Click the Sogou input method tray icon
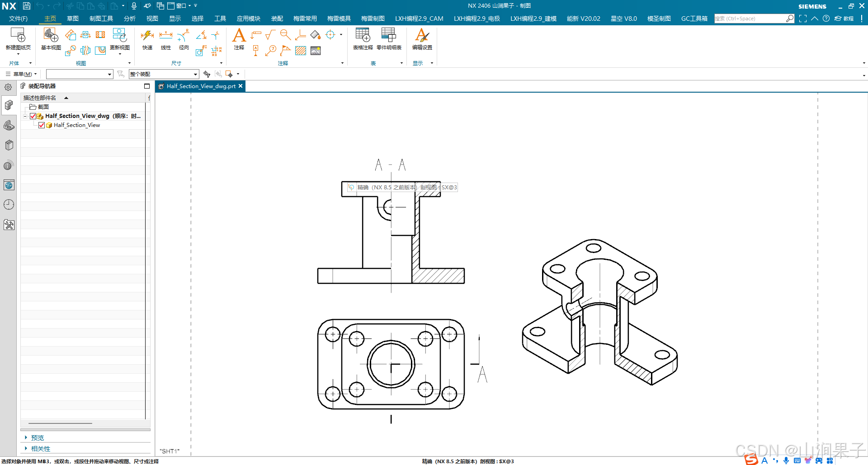 (751, 460)
